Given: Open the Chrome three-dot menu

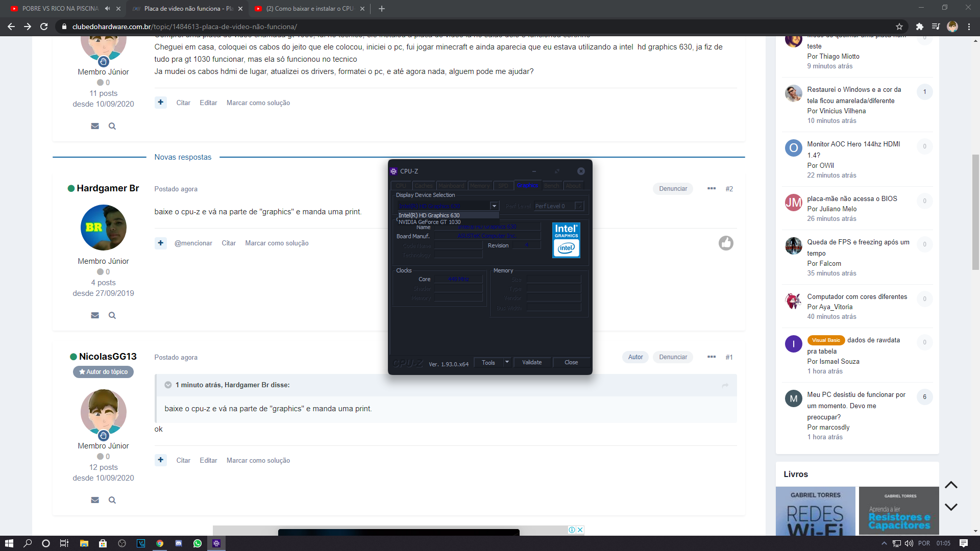Looking at the screenshot, I should click(x=969, y=27).
